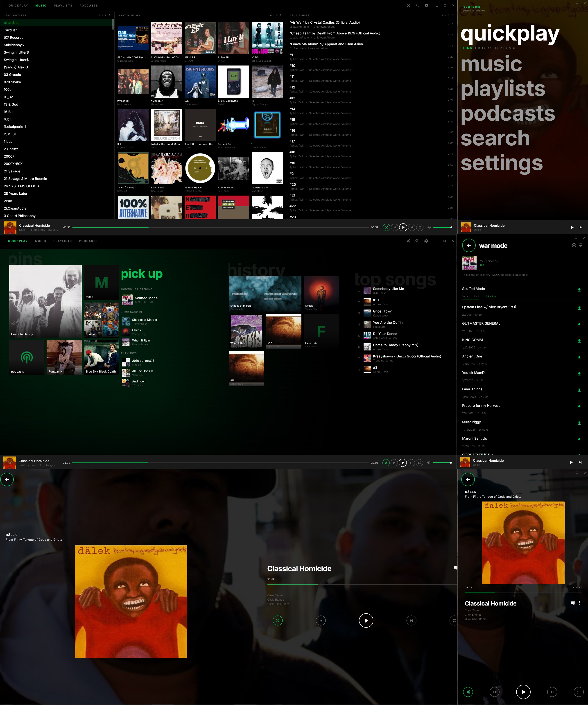
Task: Open PLAYLISTS tab in the music library window
Action: coord(63,6)
